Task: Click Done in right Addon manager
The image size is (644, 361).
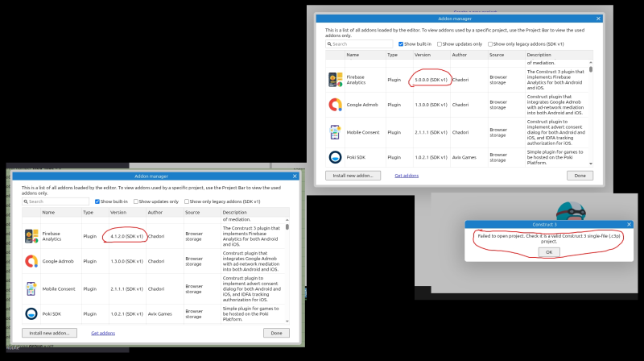Action: point(580,176)
